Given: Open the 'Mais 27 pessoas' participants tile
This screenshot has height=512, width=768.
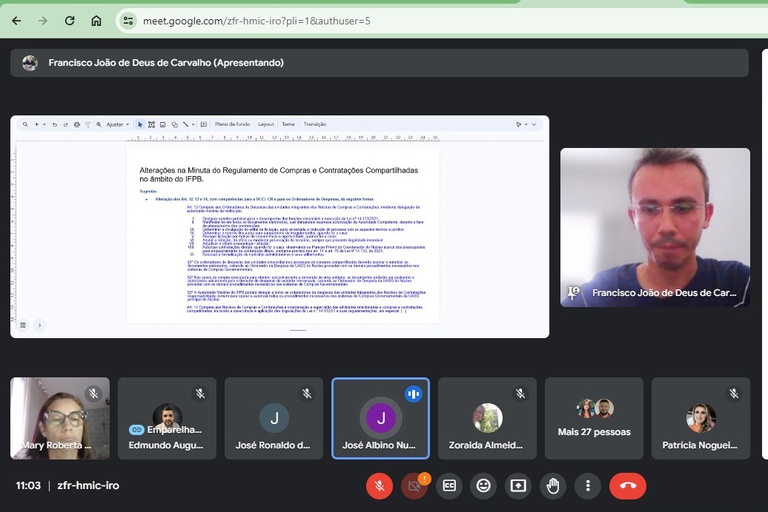Looking at the screenshot, I should tap(594, 418).
